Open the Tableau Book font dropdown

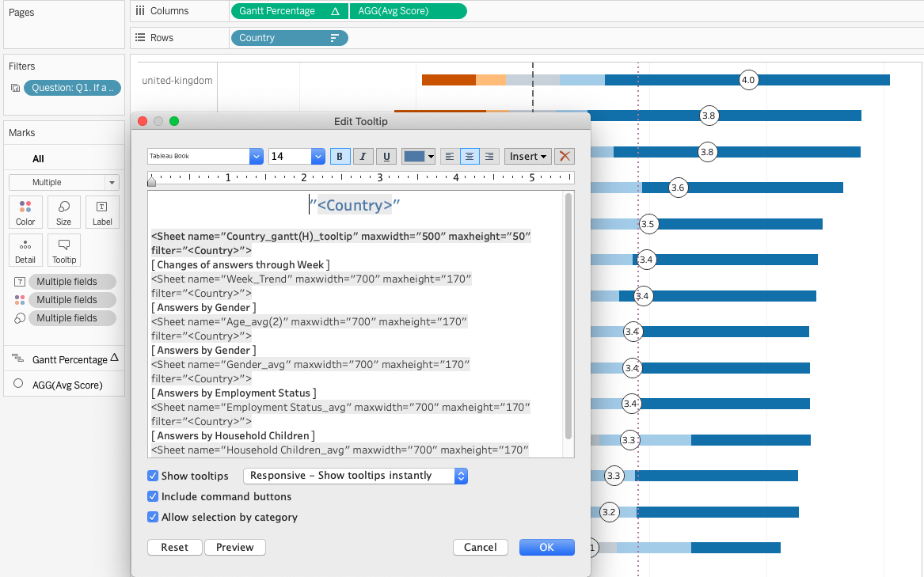(x=256, y=157)
